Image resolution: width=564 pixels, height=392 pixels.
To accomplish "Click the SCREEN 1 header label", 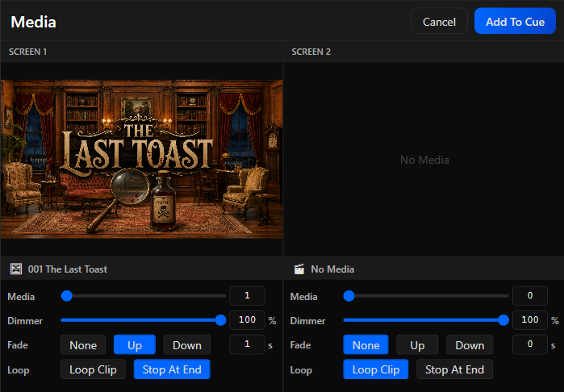I will pyautogui.click(x=27, y=52).
